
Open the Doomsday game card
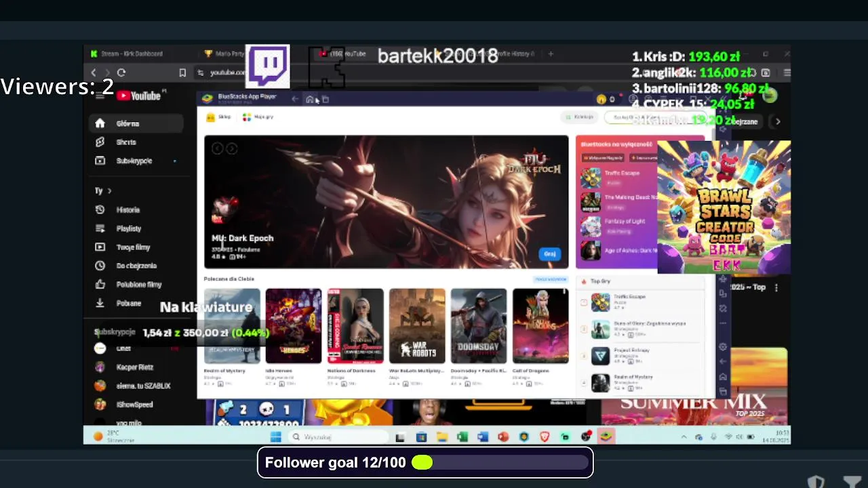(479, 326)
